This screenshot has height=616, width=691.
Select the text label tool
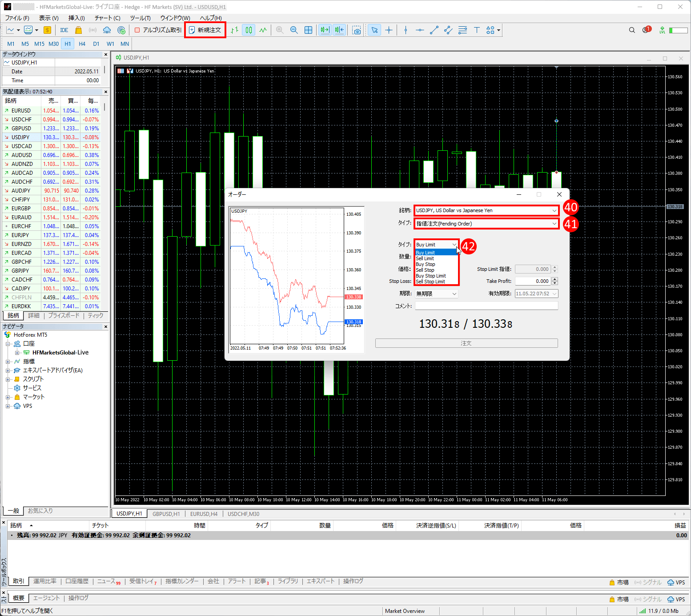point(477,30)
